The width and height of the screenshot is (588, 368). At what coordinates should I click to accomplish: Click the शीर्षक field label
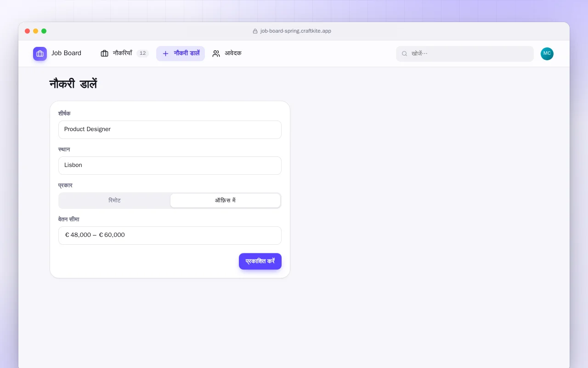tap(64, 114)
